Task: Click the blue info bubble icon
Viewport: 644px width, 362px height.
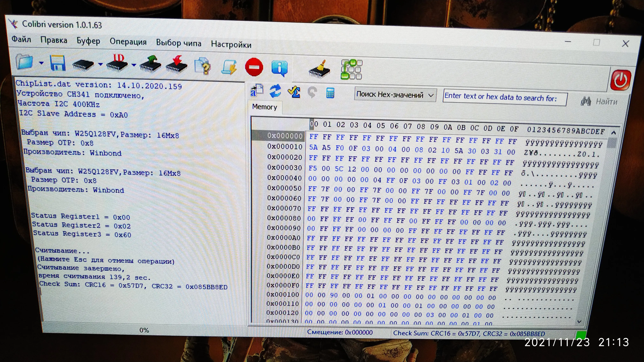Action: [x=280, y=68]
